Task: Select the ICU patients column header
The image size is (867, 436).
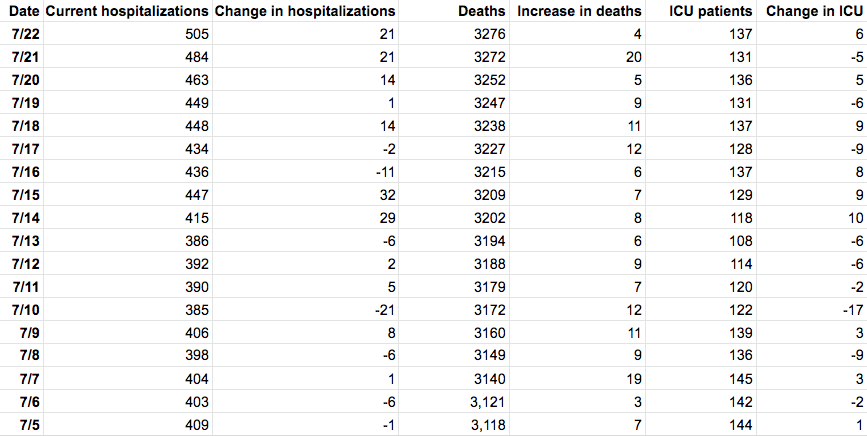Action: pyautogui.click(x=712, y=12)
